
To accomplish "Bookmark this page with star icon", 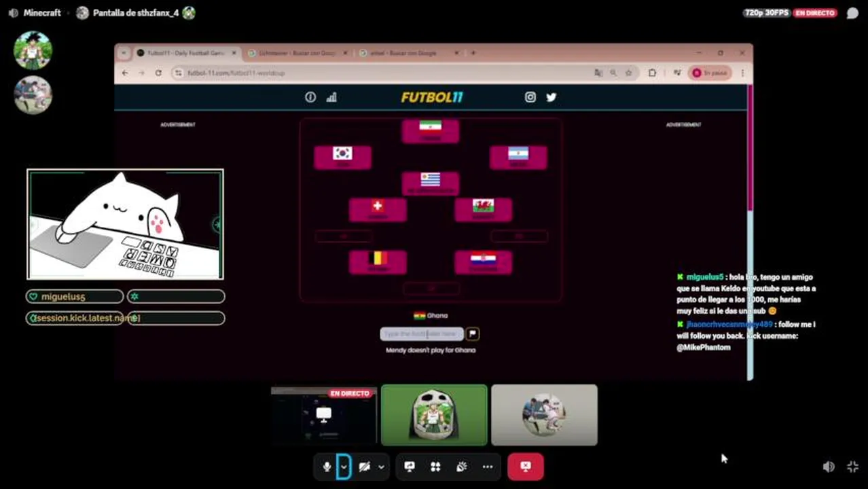I will pyautogui.click(x=629, y=73).
